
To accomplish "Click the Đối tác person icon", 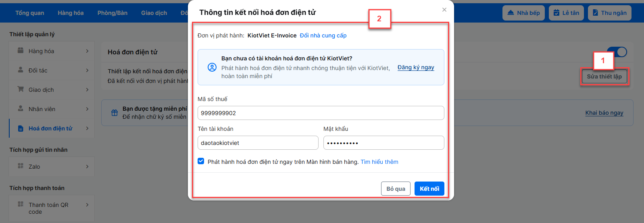I will (x=21, y=70).
